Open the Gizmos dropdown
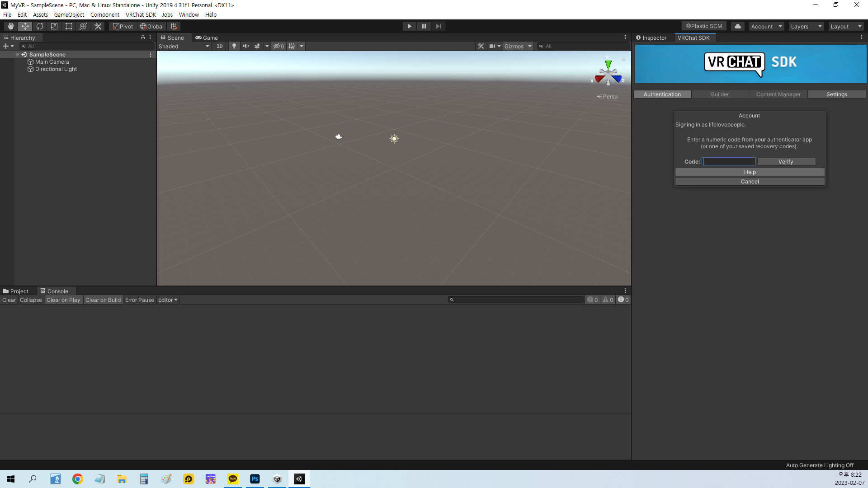Viewport: 868px width, 488px height. [518, 46]
